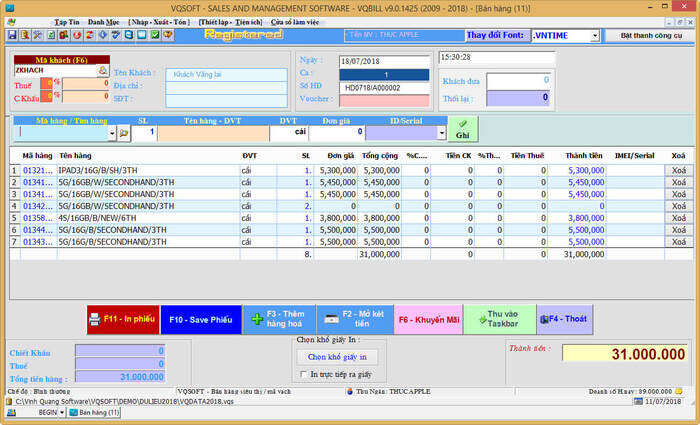Click F3 Thêm hàng hoá button
This screenshot has width=700, height=425.
(279, 319)
